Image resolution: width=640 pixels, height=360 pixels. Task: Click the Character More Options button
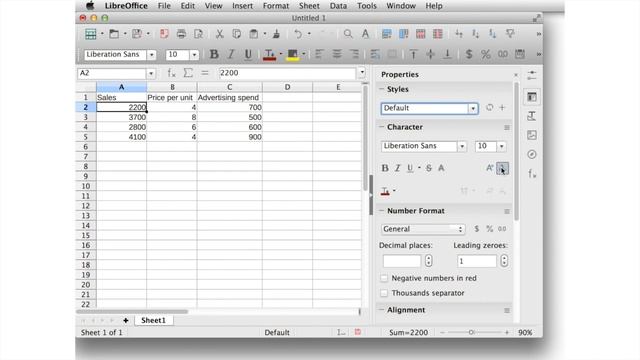(507, 127)
